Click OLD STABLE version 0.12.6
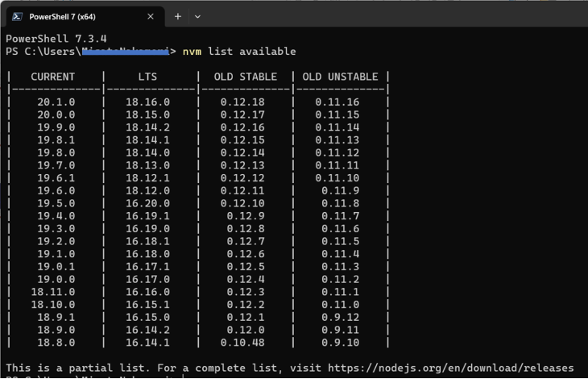The image size is (588, 379). tap(246, 254)
